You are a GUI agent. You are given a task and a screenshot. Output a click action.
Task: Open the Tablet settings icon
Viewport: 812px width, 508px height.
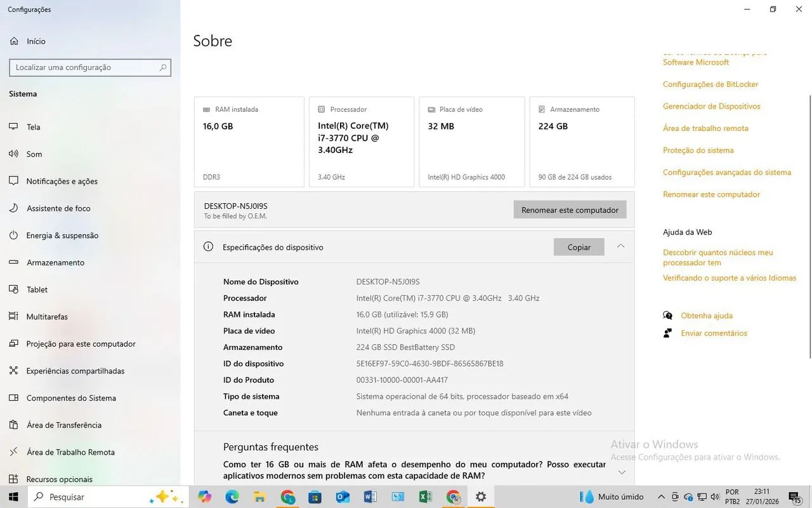(x=14, y=290)
